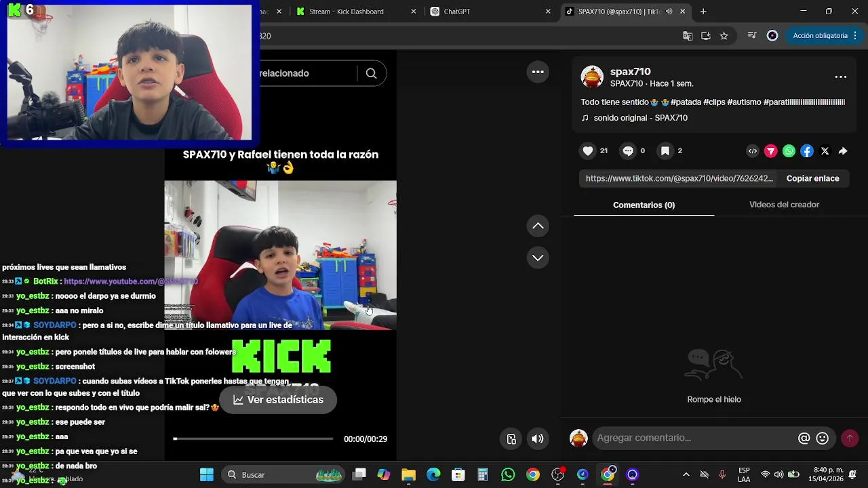
Task: Like the video with the heart icon
Action: point(588,151)
